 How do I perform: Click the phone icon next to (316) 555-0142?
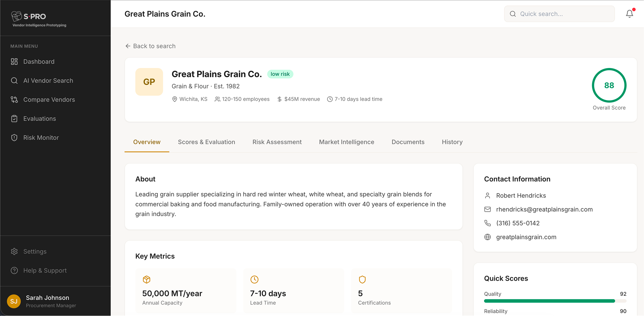pos(487,223)
